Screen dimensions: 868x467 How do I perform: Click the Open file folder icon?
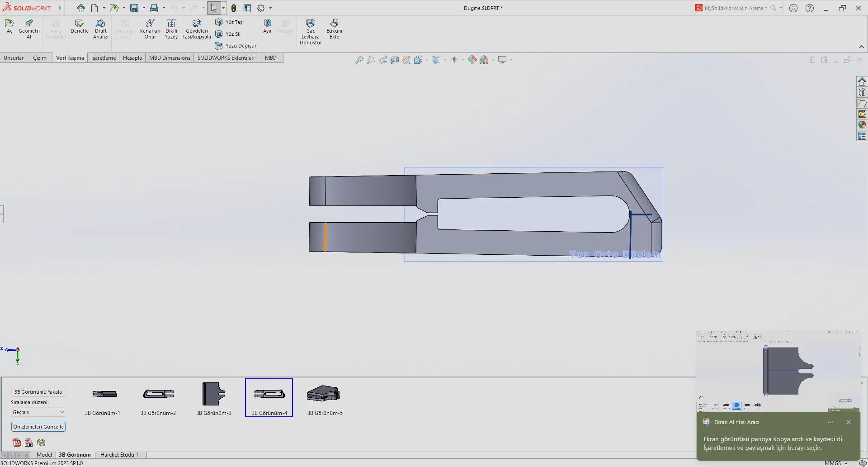[x=114, y=8]
